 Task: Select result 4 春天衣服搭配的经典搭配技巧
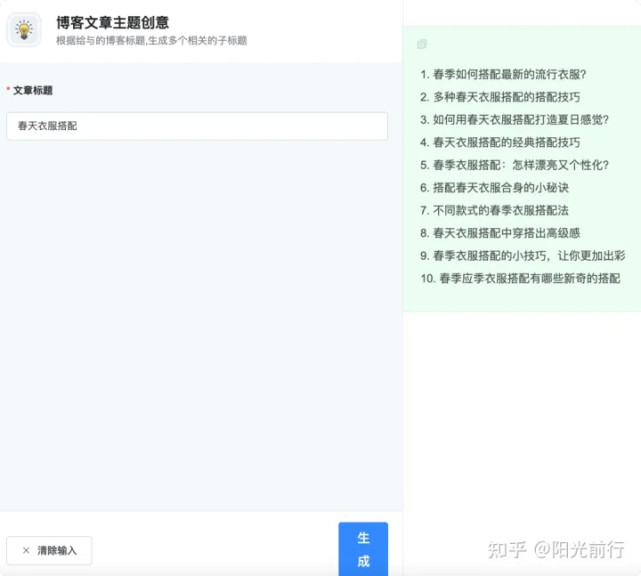[500, 142]
